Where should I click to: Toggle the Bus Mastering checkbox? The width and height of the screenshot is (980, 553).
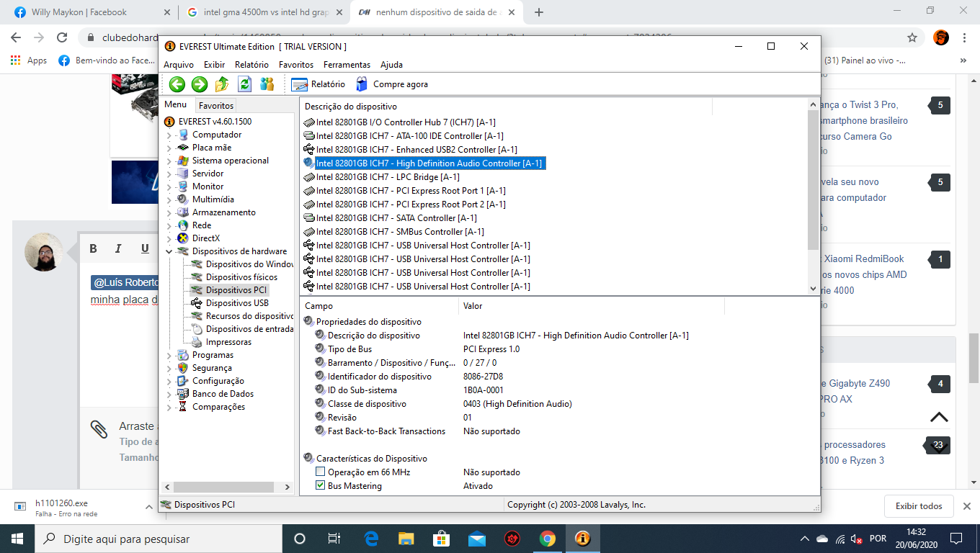pos(321,486)
